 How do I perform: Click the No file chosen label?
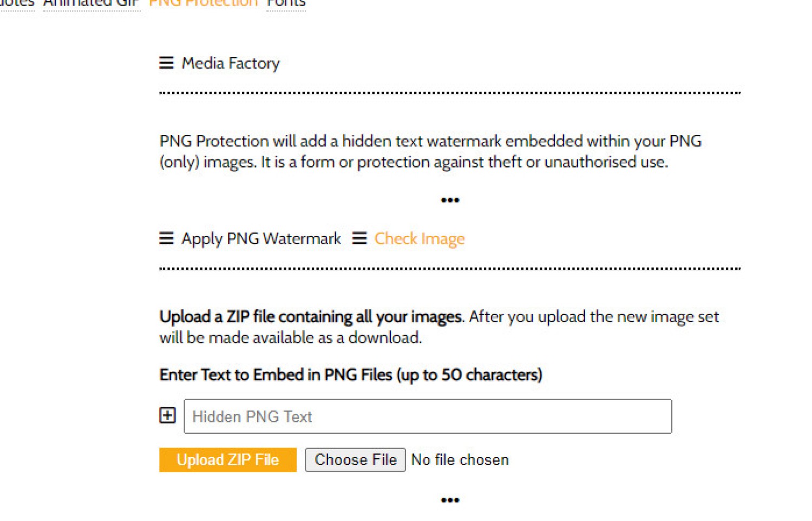[x=460, y=460]
